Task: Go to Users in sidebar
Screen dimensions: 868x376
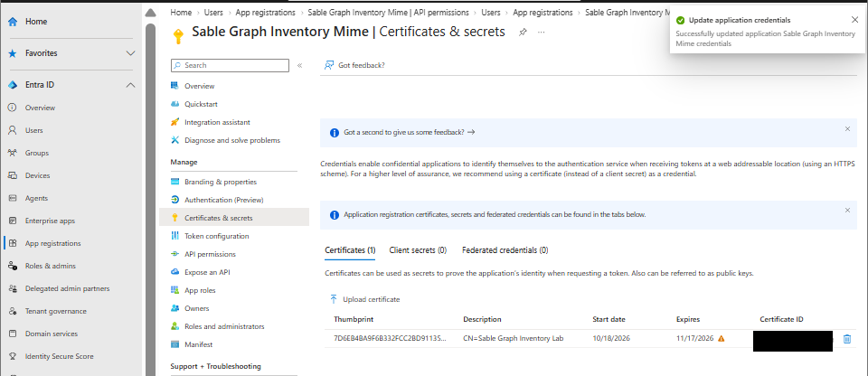Action: point(33,130)
